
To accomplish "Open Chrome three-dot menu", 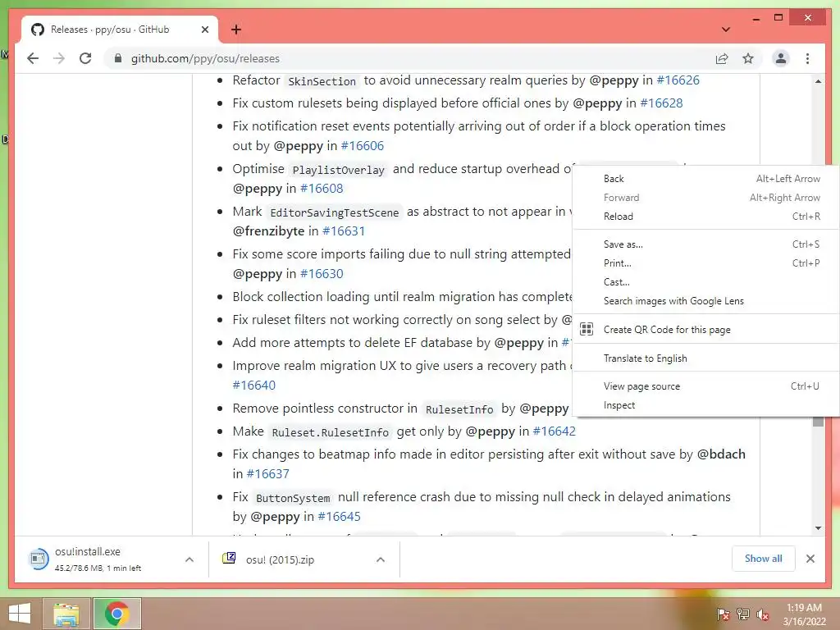I will (x=807, y=58).
